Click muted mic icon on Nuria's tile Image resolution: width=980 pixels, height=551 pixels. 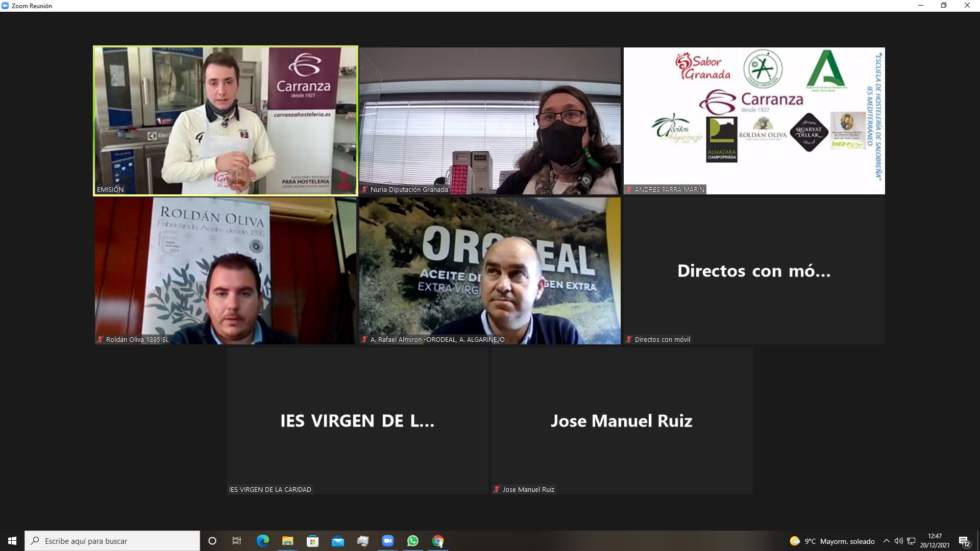364,189
